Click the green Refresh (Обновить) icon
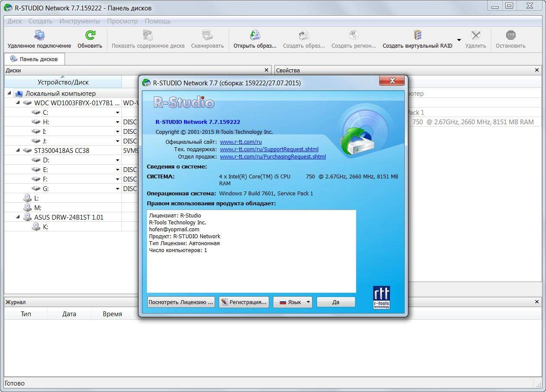The image size is (546, 392). pos(90,35)
